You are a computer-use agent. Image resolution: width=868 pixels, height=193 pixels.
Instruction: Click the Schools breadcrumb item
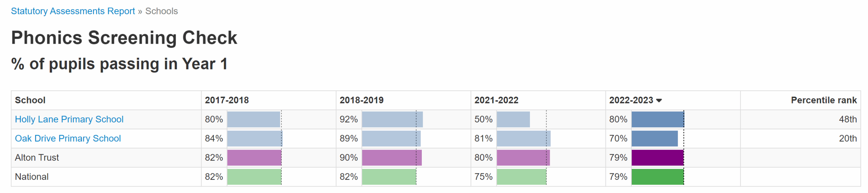[161, 11]
